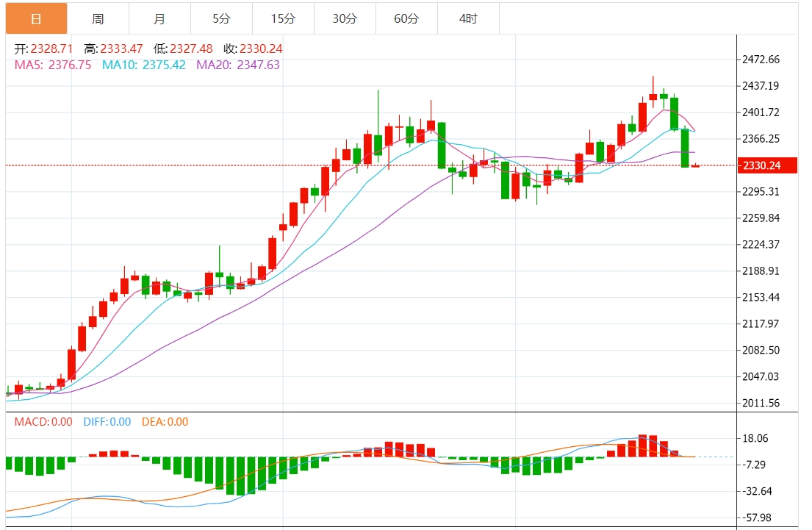812x530 pixels.
Task: Click the 2295.31 price axis label
Action: click(761, 192)
